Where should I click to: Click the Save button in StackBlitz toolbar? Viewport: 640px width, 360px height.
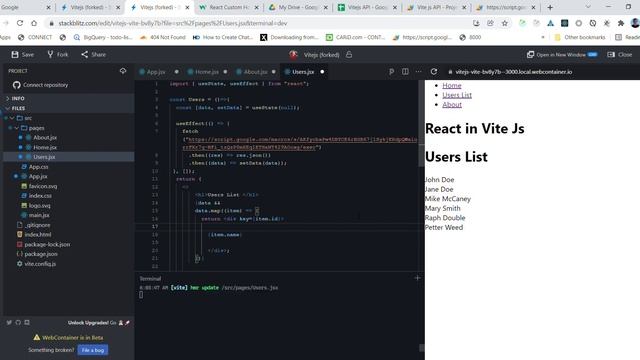pyautogui.click(x=22, y=54)
